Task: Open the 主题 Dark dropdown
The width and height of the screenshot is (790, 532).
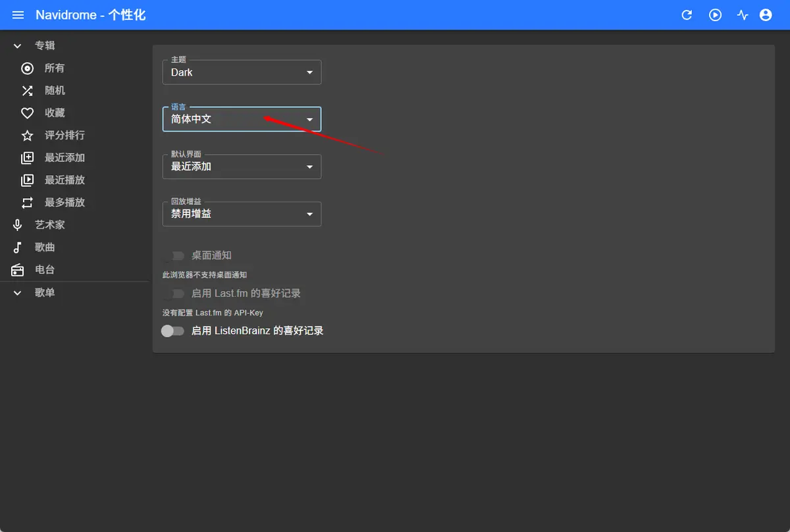Action: pos(242,72)
